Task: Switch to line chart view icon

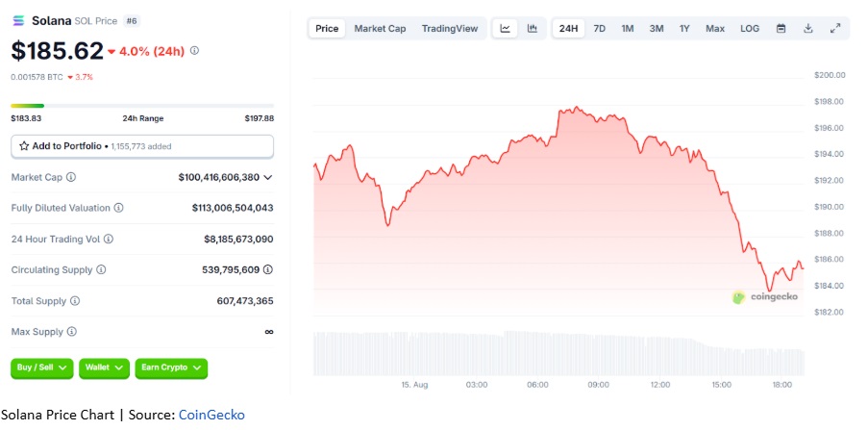Action: pos(506,29)
